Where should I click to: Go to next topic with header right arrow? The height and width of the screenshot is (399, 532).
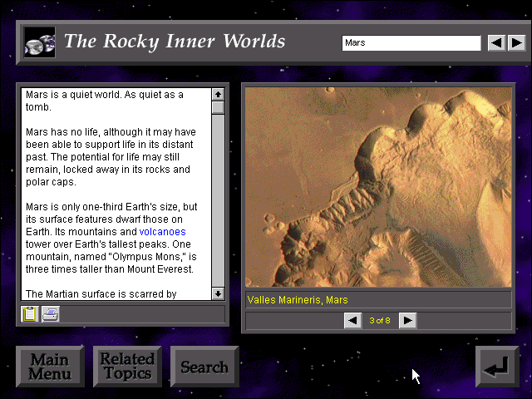pyautogui.click(x=517, y=43)
